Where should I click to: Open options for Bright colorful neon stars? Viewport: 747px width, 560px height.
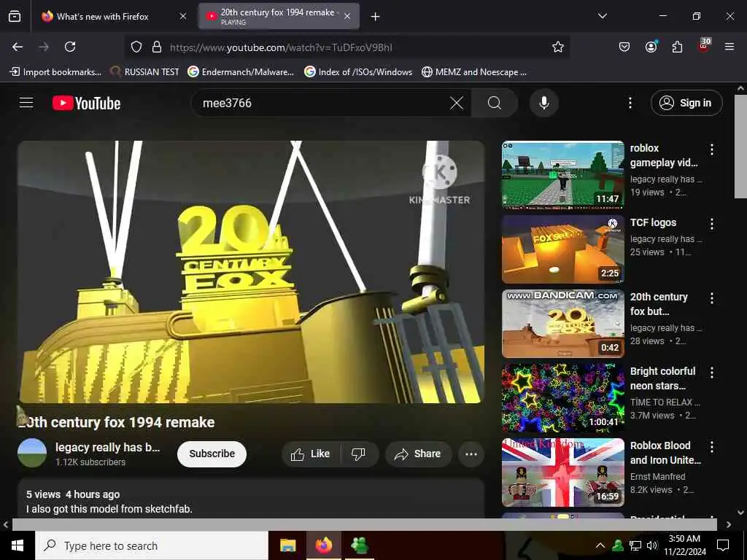pos(712,373)
